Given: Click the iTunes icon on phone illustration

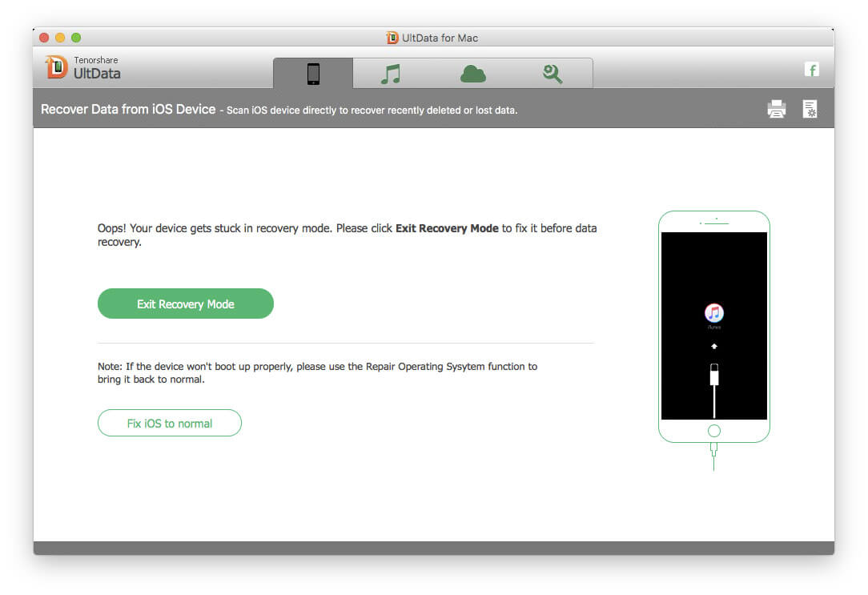Looking at the screenshot, I should pos(714,313).
